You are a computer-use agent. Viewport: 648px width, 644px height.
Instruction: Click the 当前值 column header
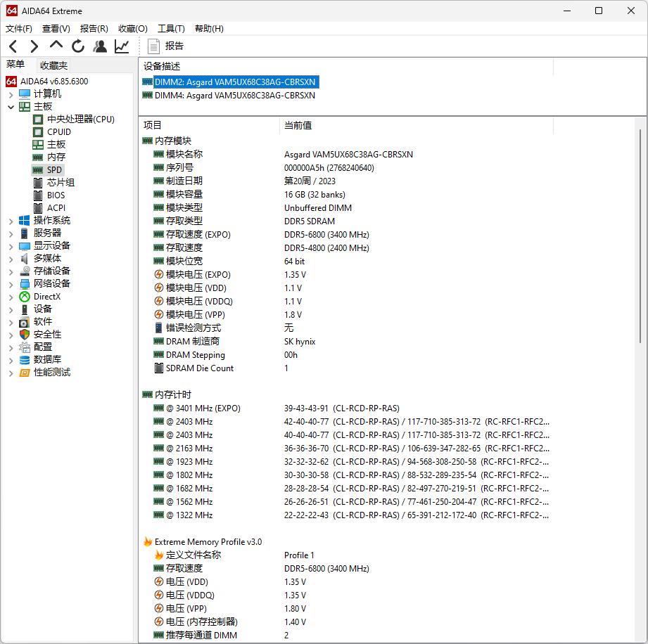298,125
